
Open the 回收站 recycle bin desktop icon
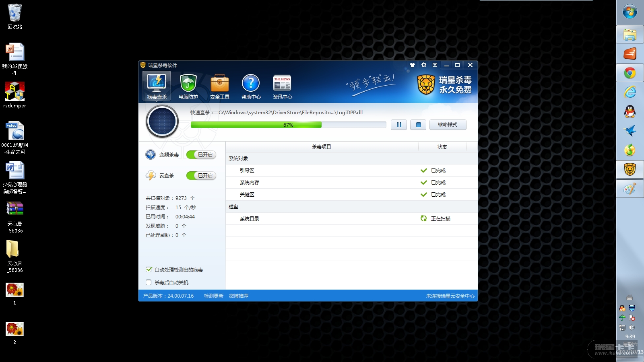point(15,16)
